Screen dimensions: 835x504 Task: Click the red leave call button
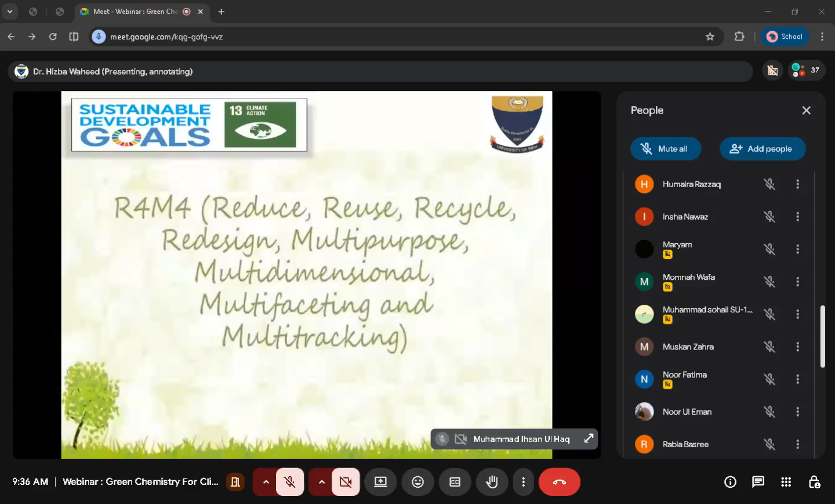tap(559, 482)
